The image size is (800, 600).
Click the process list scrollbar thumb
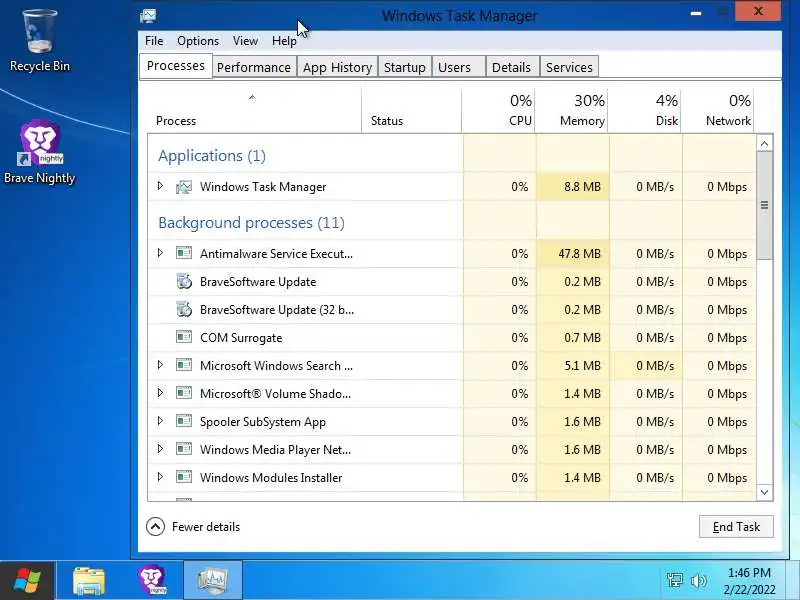764,206
